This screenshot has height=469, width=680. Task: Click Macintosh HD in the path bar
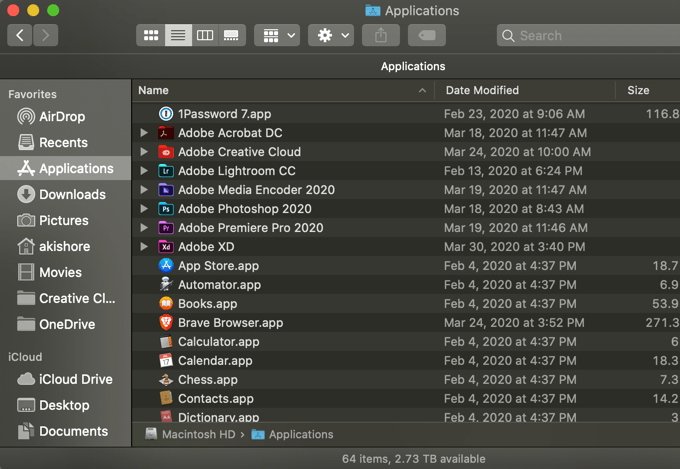(190, 434)
